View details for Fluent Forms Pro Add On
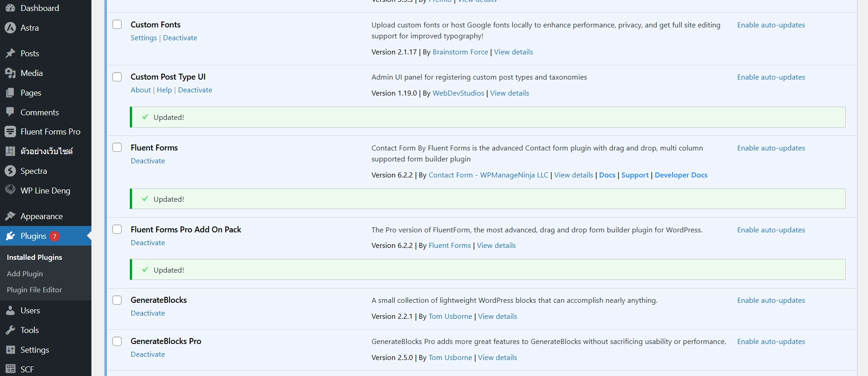The height and width of the screenshot is (376, 868). [496, 245]
